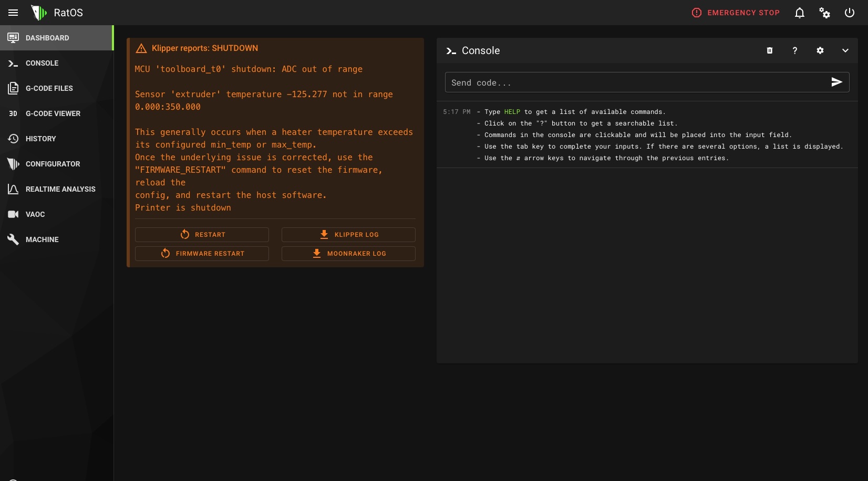
Task: Open console settings gear
Action: coord(820,50)
